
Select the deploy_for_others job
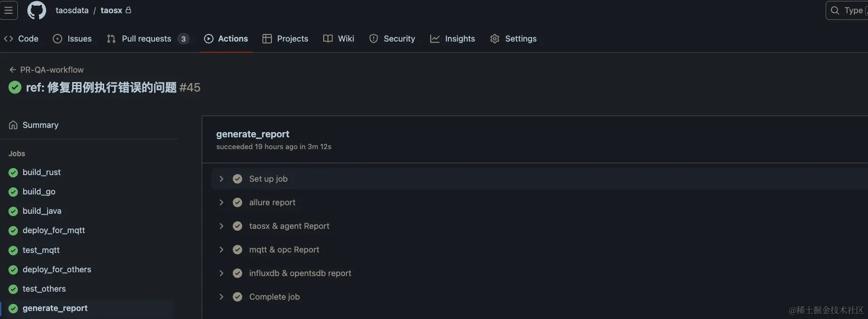coord(57,269)
